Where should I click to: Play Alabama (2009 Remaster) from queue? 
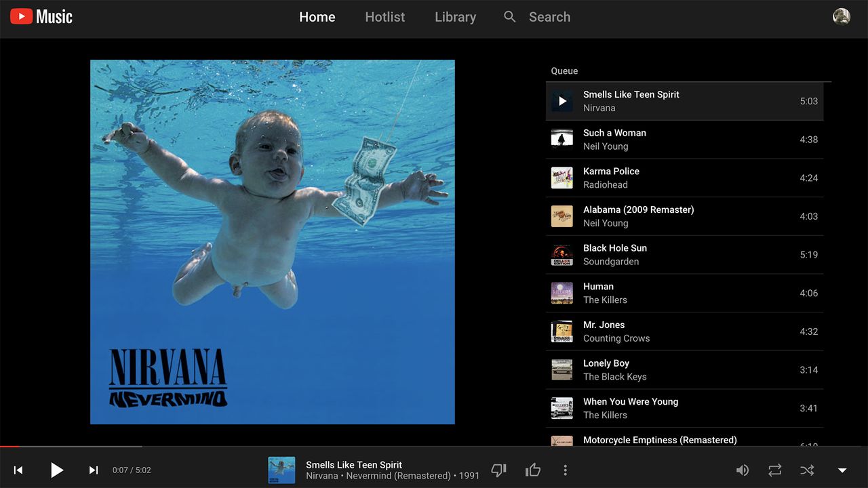tap(685, 216)
